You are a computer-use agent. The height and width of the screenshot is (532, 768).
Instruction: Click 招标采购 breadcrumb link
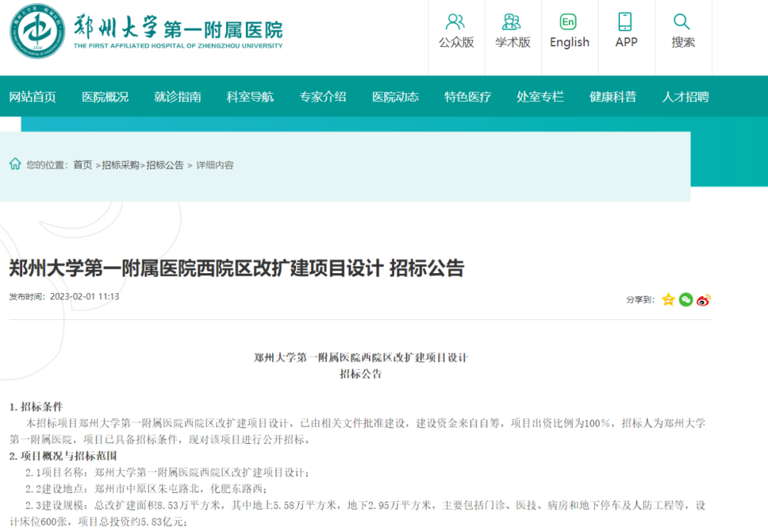coord(120,165)
